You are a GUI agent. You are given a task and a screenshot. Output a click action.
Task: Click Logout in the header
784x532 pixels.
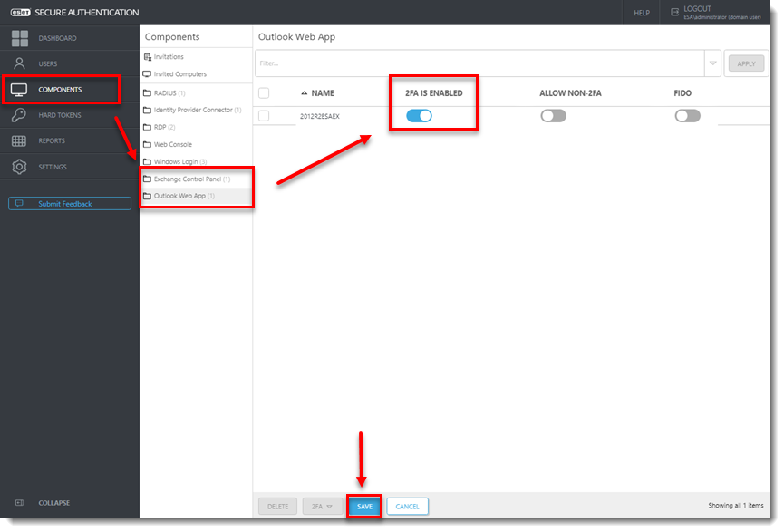[x=697, y=9]
